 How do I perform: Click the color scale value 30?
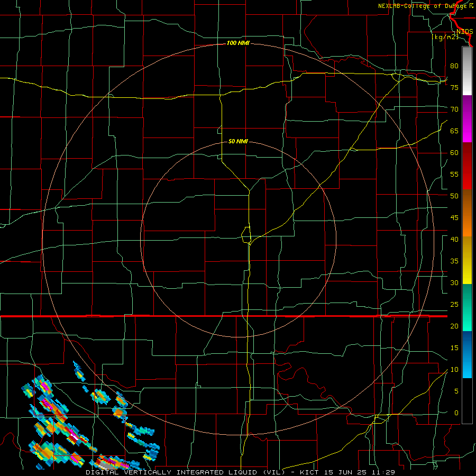pos(454,282)
